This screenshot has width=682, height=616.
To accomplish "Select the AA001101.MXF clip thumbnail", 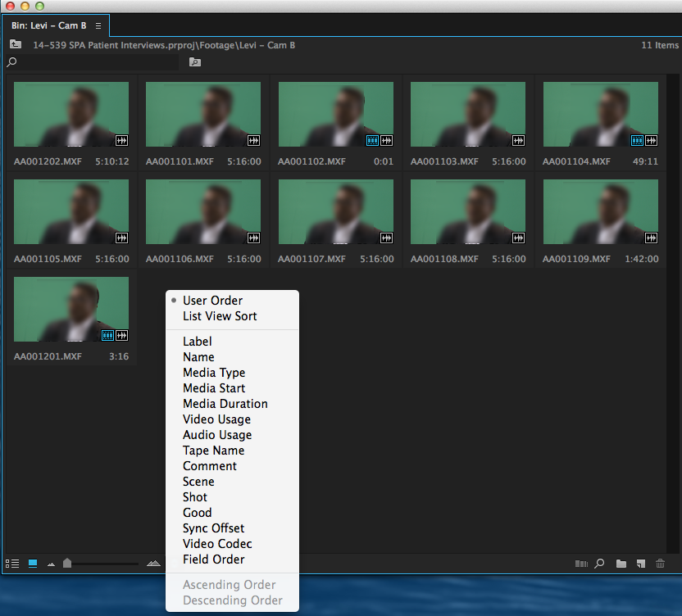I will 203,115.
